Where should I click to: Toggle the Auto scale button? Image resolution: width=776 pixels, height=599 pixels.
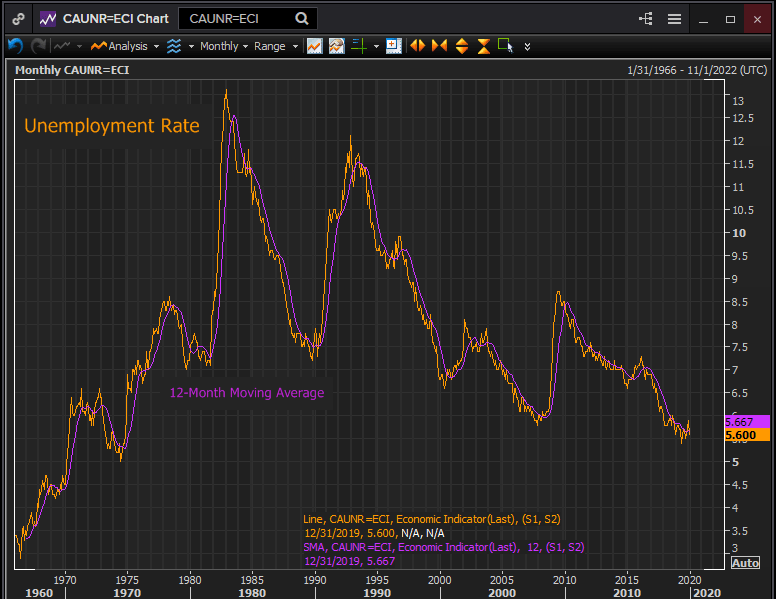[745, 563]
